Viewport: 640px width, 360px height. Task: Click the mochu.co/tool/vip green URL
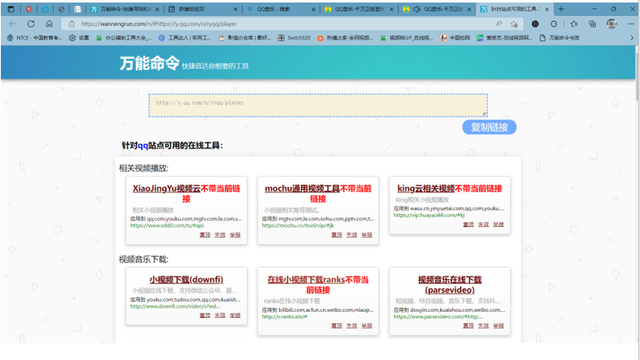coord(298,225)
